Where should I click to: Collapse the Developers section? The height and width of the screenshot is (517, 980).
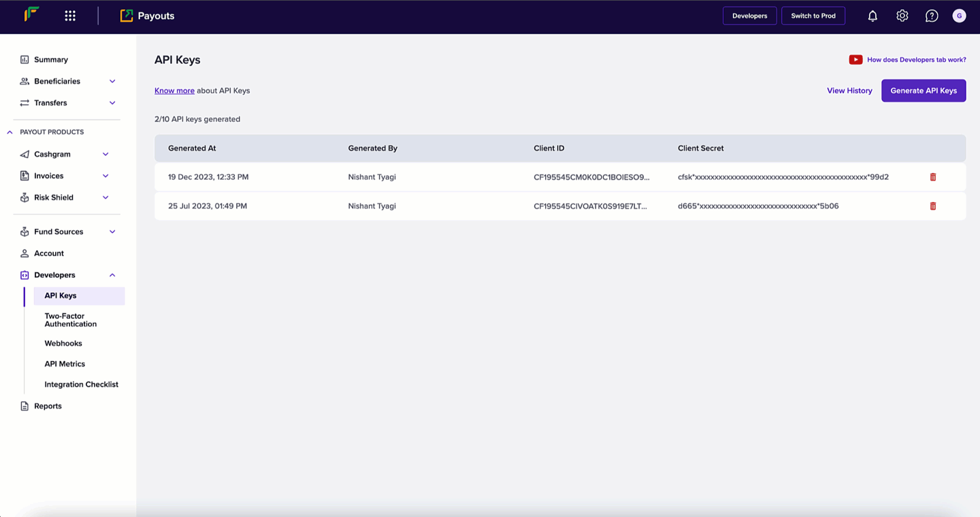pyautogui.click(x=112, y=275)
